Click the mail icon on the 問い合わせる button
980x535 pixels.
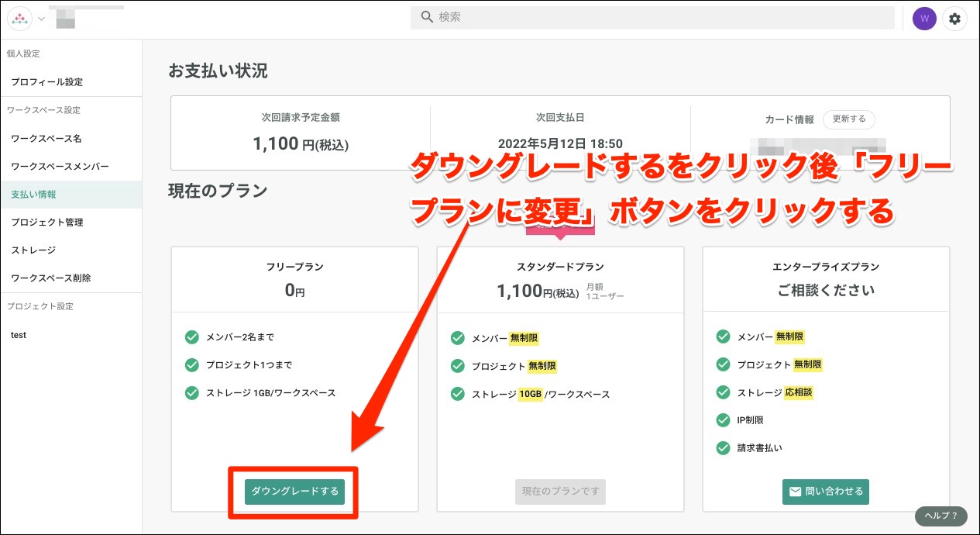[x=796, y=492]
